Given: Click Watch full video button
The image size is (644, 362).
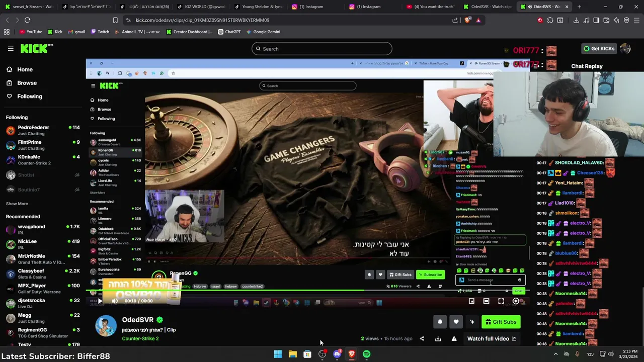Looking at the screenshot, I should pos(492,339).
